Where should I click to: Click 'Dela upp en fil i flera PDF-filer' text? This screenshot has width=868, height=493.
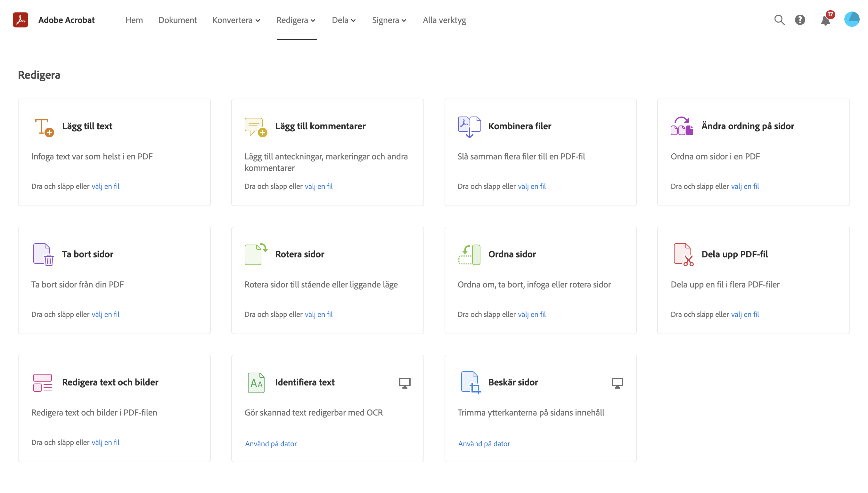pos(725,285)
